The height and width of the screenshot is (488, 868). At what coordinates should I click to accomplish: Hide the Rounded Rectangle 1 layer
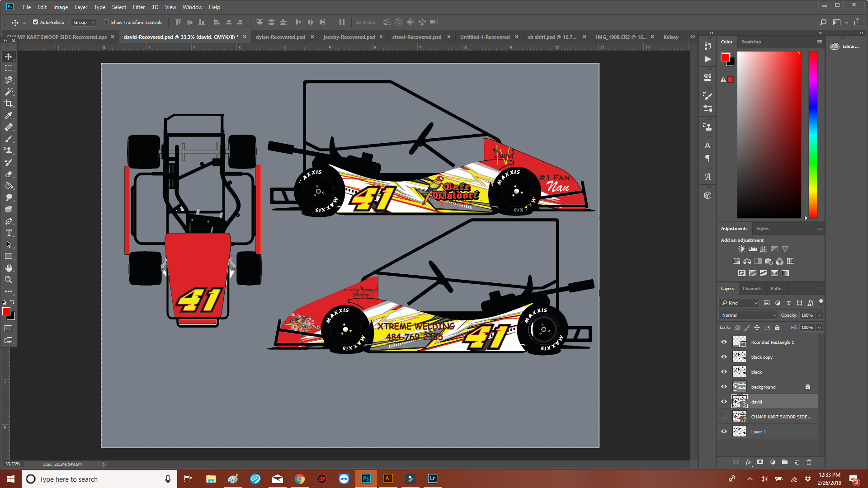[724, 342]
